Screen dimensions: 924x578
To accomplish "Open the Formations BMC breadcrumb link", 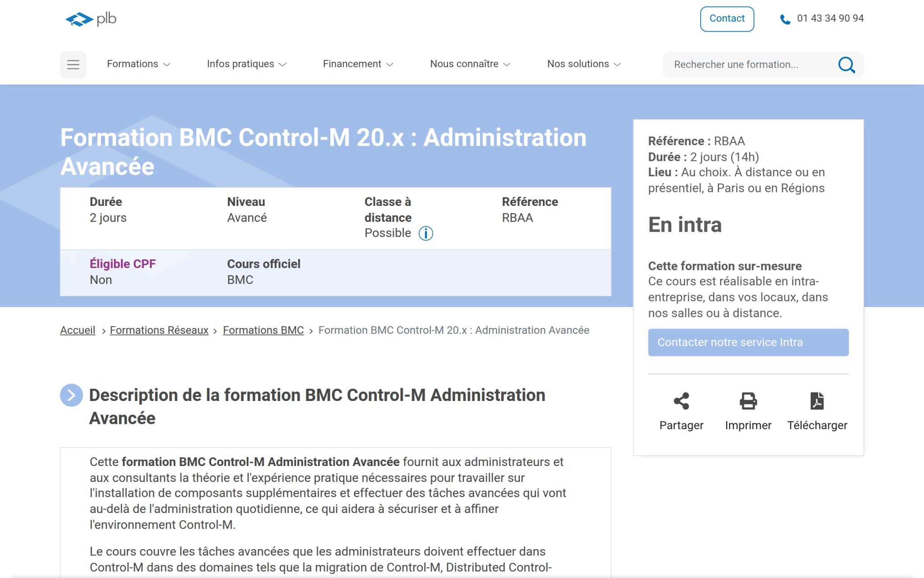I will pyautogui.click(x=263, y=330).
